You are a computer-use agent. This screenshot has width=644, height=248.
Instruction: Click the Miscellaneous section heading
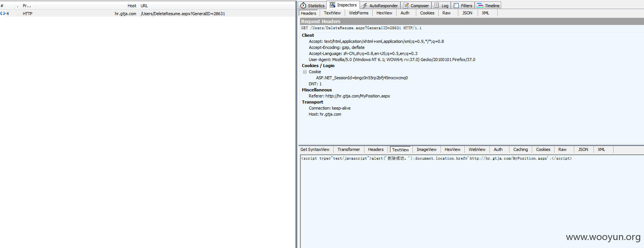[317, 90]
